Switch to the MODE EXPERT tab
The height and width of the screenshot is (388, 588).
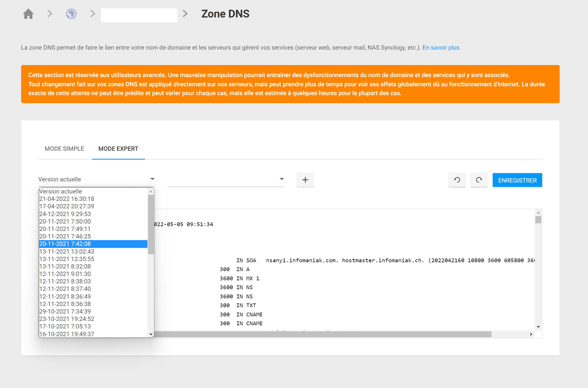pos(118,148)
